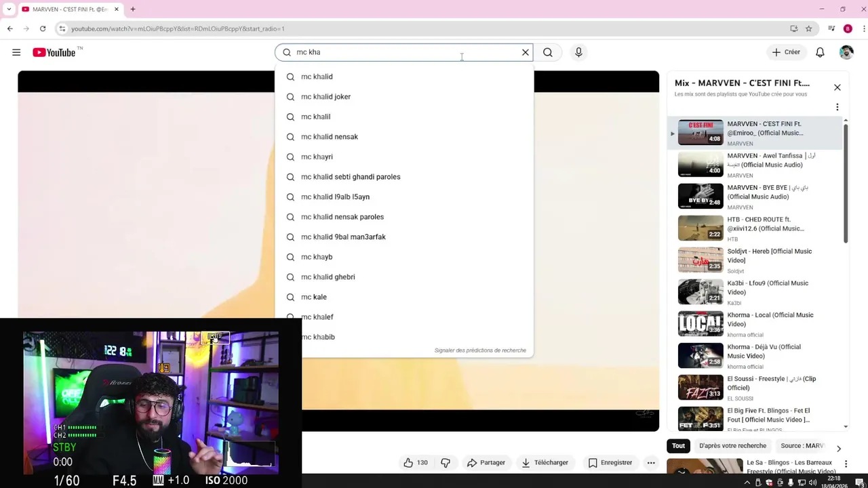Screen dimensions: 868x488
Task: Play HTB - CHED ROUTE playlist item
Action: click(755, 228)
